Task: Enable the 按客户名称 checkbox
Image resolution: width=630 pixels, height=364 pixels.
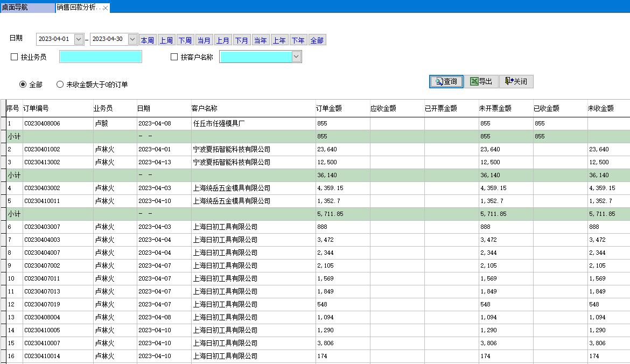Action: [x=173, y=56]
